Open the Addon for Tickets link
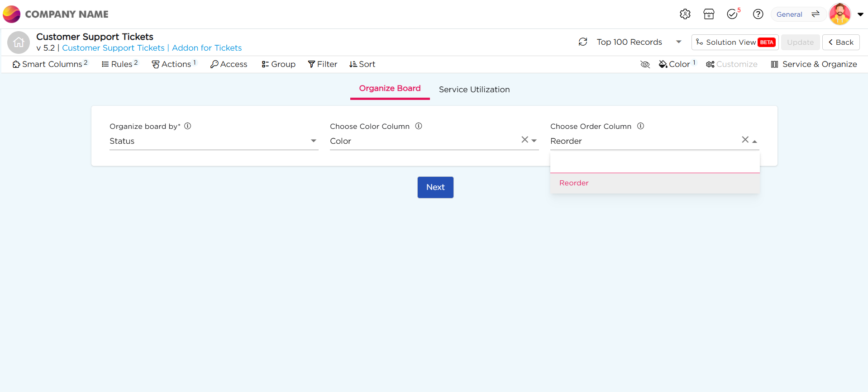Image resolution: width=868 pixels, height=392 pixels. 207,48
